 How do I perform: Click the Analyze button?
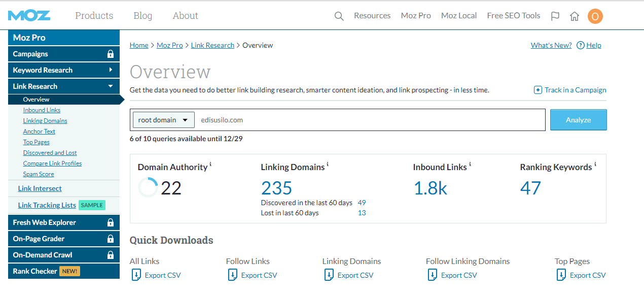click(x=579, y=120)
